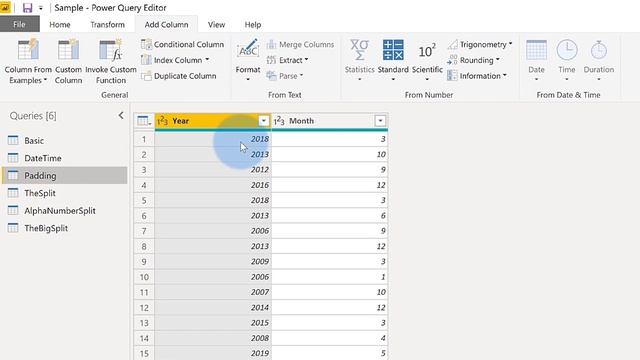Click Year value 2008 in row 14

(213, 338)
